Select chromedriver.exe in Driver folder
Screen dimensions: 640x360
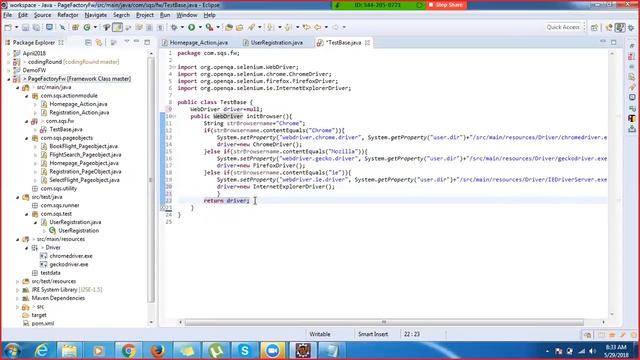pos(71,256)
